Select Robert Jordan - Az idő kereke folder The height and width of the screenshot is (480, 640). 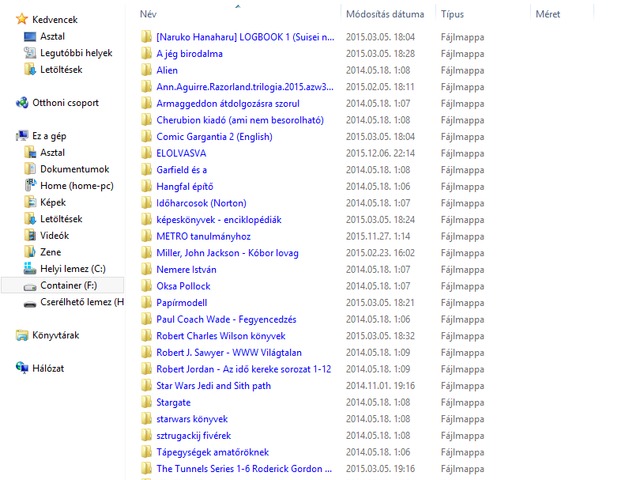point(244,369)
